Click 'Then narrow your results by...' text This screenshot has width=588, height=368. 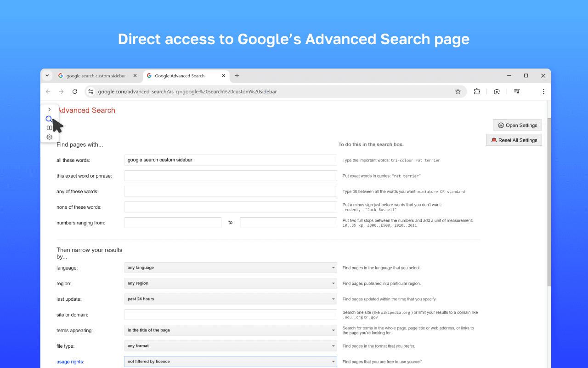pyautogui.click(x=90, y=253)
